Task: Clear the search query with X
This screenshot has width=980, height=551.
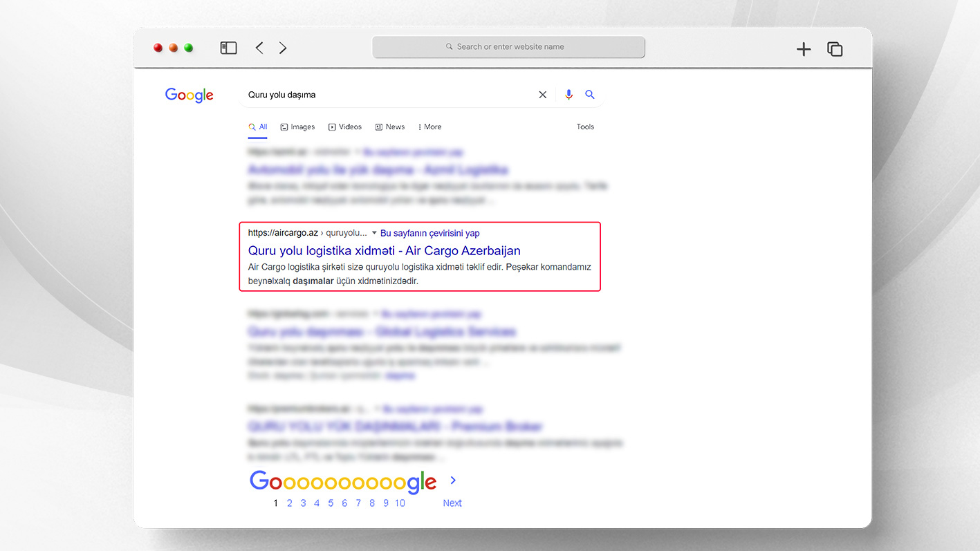Action: (543, 95)
